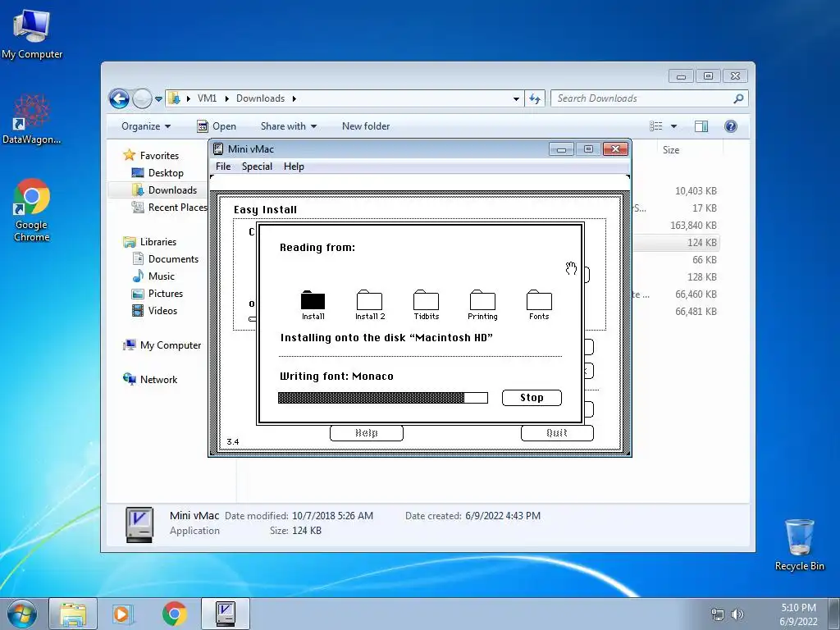Open the Organize dropdown menu
Image resolution: width=840 pixels, height=630 pixels.
click(146, 126)
